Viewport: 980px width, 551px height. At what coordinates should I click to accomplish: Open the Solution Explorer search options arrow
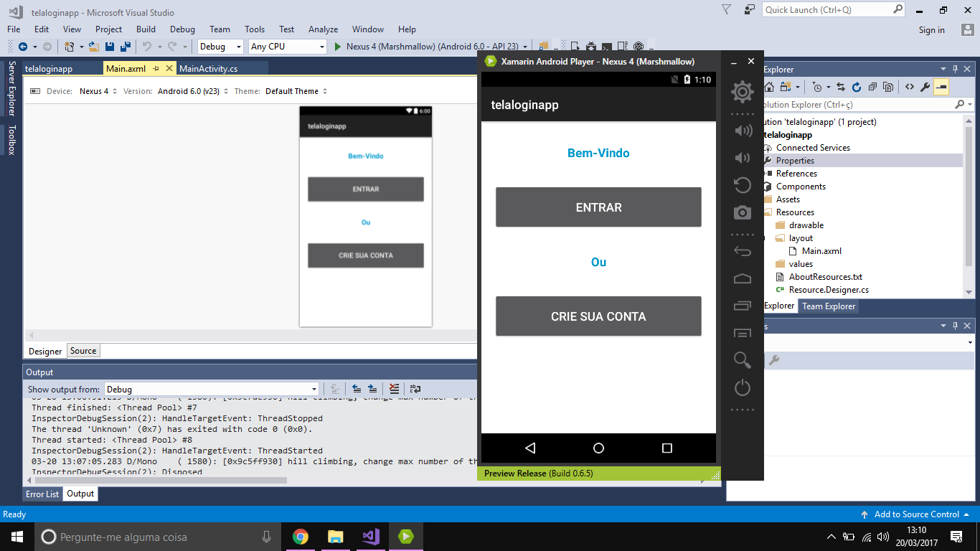point(969,105)
